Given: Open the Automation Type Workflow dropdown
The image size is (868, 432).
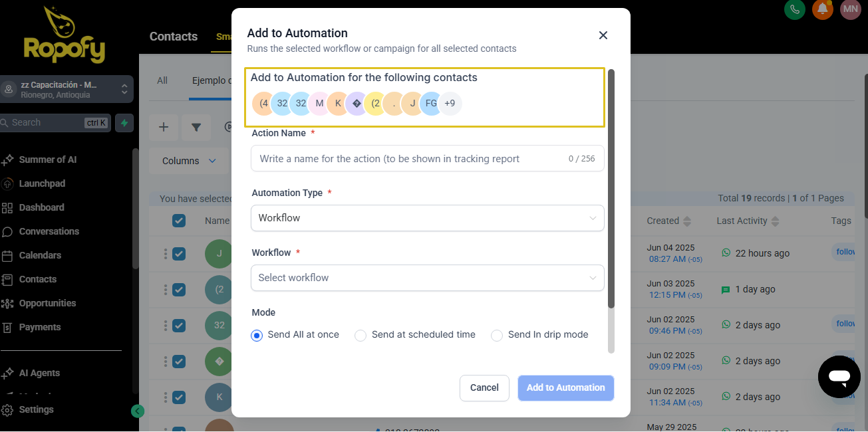Looking at the screenshot, I should pos(427,218).
